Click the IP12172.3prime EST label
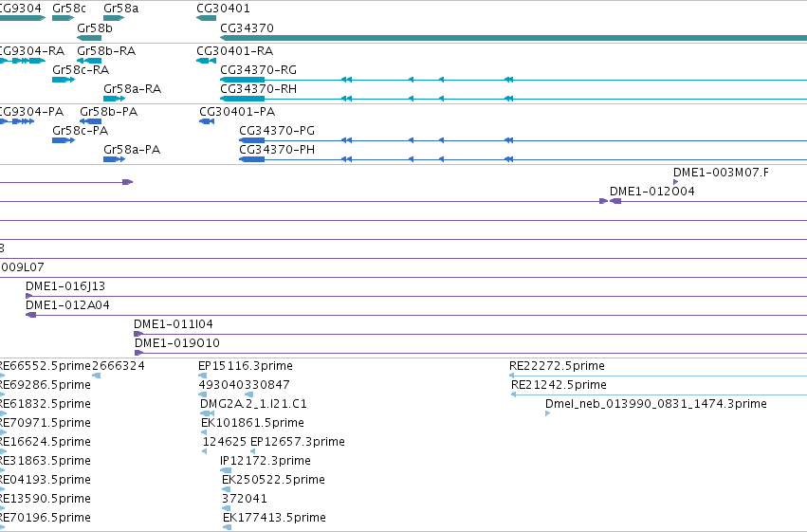The image size is (807, 532). [266, 461]
